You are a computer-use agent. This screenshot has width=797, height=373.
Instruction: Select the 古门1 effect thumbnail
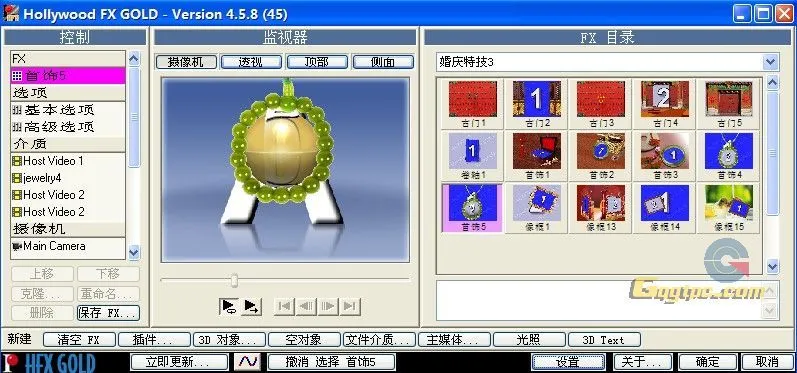[473, 104]
